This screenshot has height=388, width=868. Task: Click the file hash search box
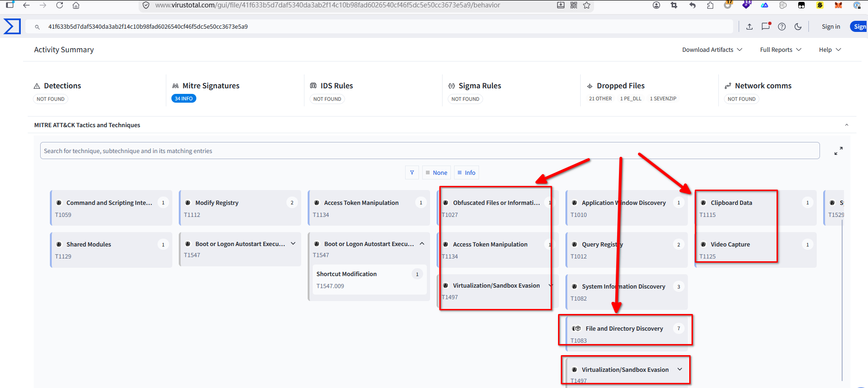pyautogui.click(x=379, y=27)
